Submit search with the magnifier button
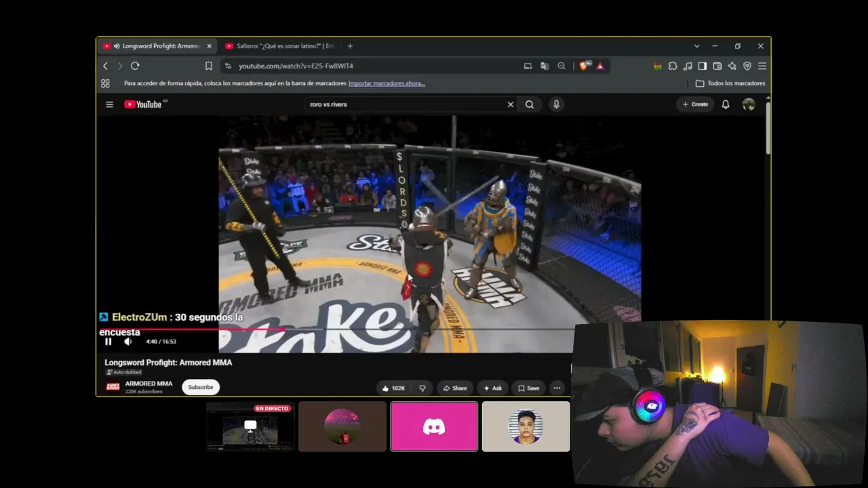Viewport: 868px width, 488px height. click(x=530, y=104)
